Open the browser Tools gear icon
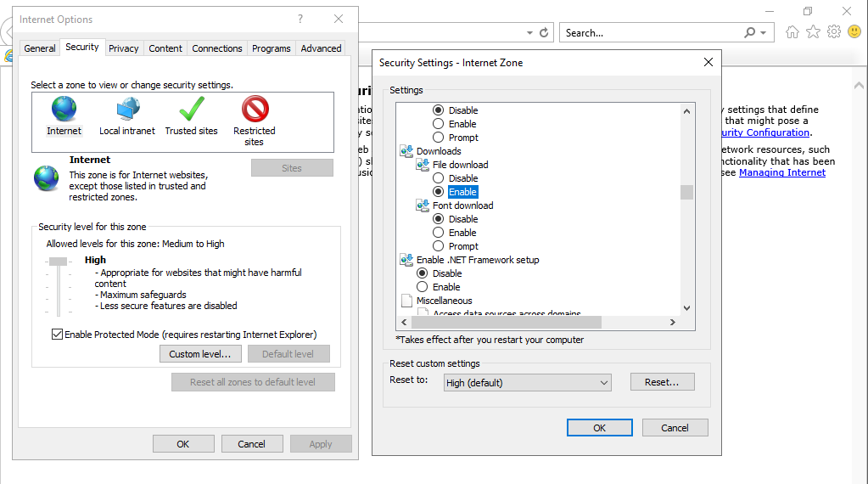Image resolution: width=868 pixels, height=484 pixels. click(834, 32)
